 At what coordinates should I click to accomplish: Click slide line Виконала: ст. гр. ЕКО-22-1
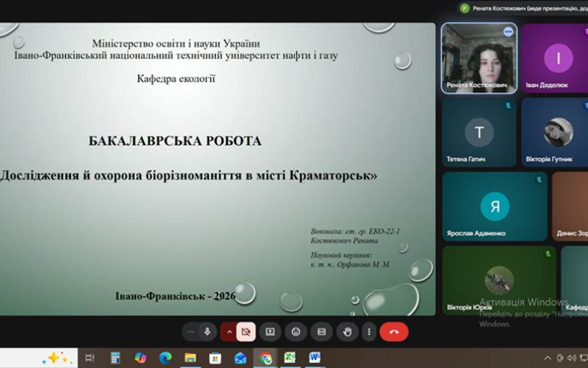(355, 231)
